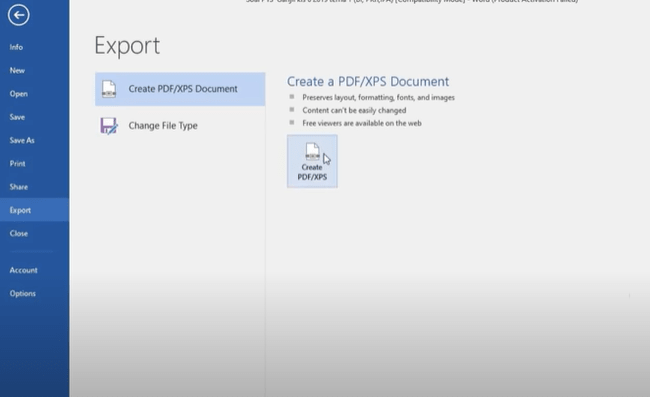The image size is (650, 397).
Task: Go to the Open page
Action: point(19,94)
